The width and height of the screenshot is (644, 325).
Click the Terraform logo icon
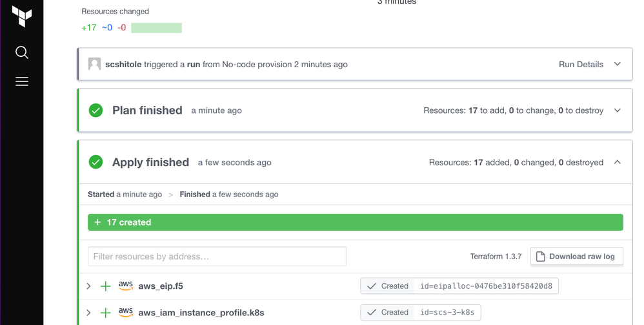(22, 16)
